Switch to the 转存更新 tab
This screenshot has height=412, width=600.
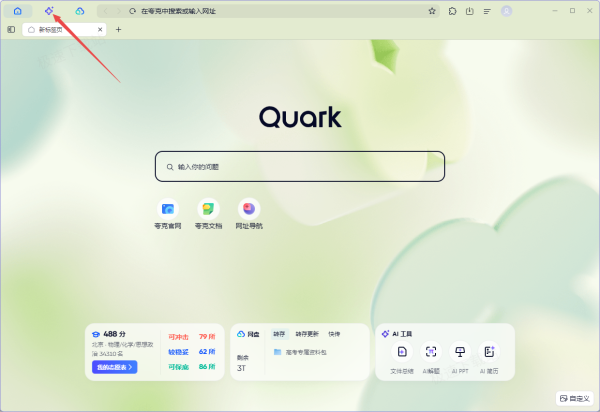pos(307,334)
